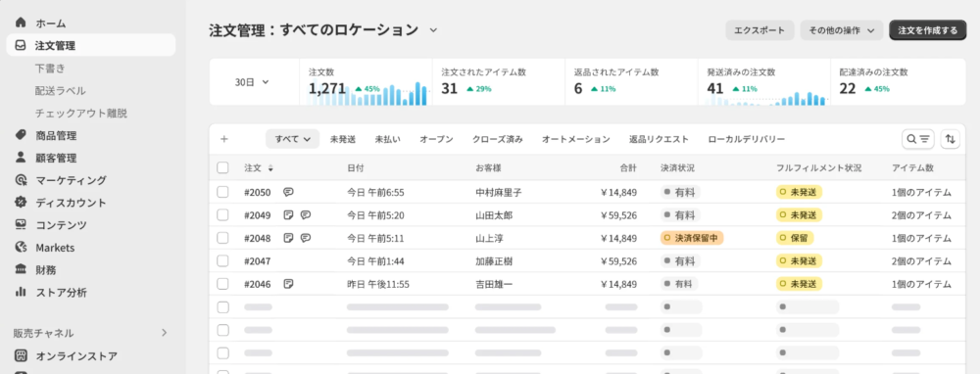Click the plus icon to add view
The height and width of the screenshot is (374, 980).
click(x=224, y=139)
